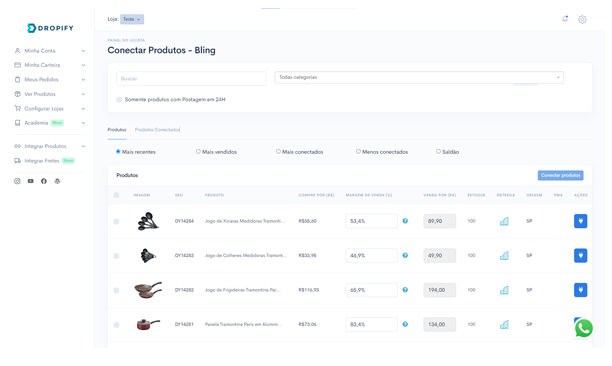Screen dimensions: 612x366
Task: Open Integrar Fretes in the sidebar
Action: 42,161
